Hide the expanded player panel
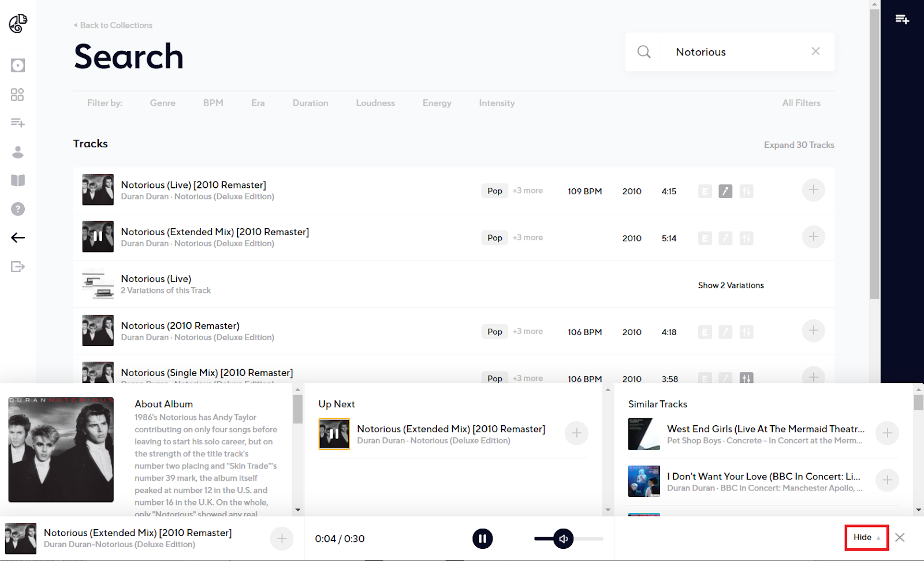924x561 pixels. point(866,537)
